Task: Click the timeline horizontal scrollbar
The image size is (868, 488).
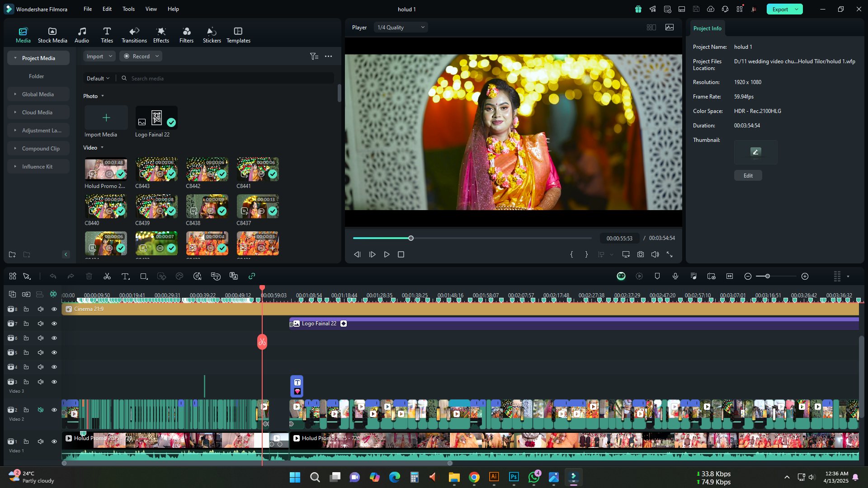Action: (x=257, y=463)
